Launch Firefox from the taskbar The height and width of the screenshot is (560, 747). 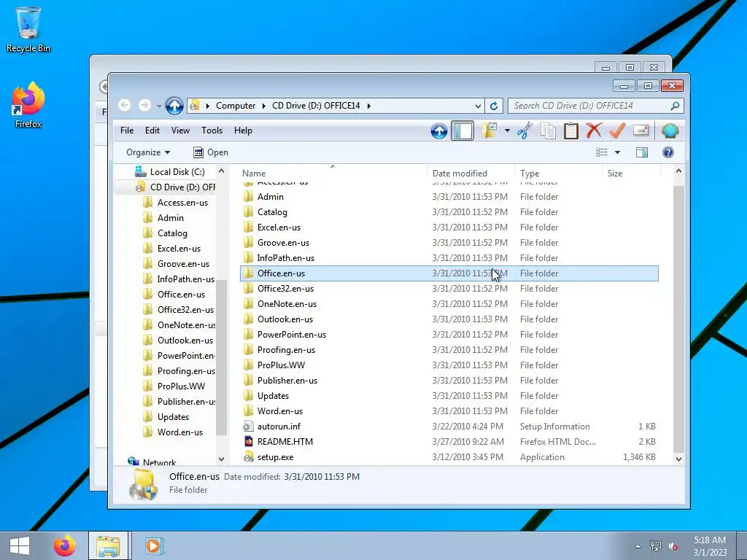65,545
